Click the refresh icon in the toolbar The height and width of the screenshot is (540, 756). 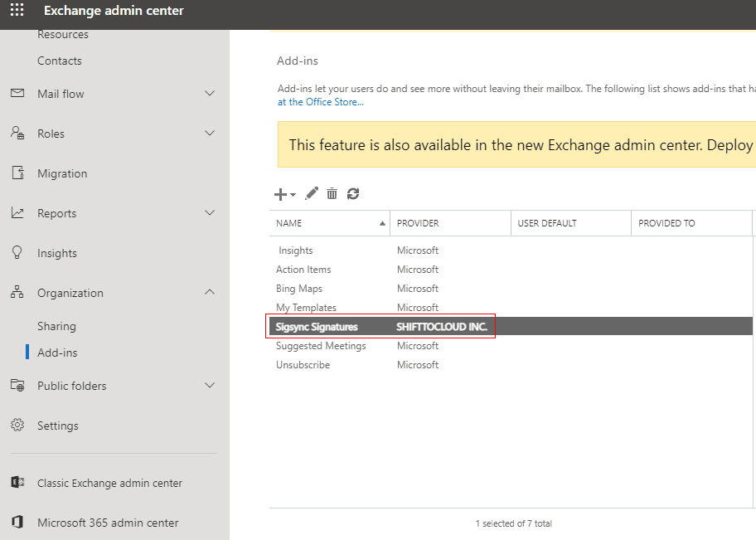[353, 193]
